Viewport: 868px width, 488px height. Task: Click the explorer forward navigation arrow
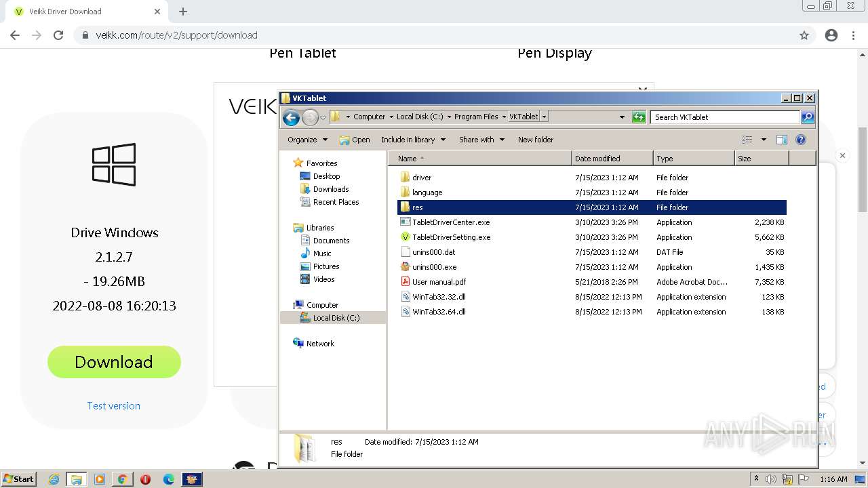click(310, 117)
